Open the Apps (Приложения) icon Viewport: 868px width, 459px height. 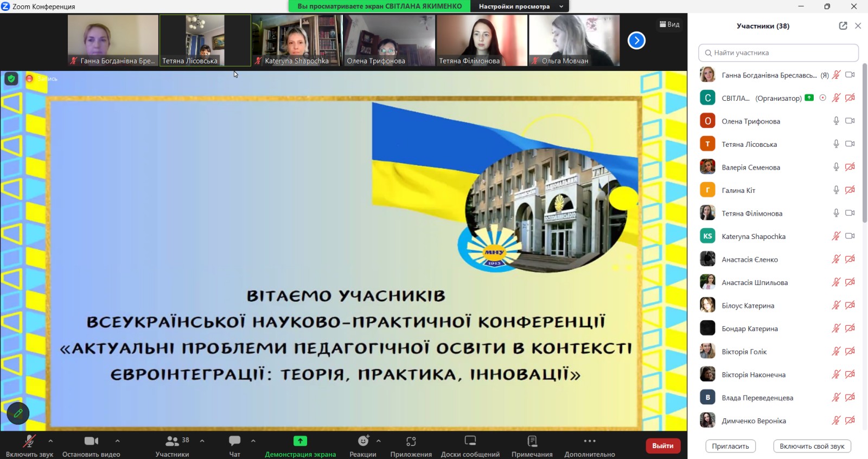[411, 441]
